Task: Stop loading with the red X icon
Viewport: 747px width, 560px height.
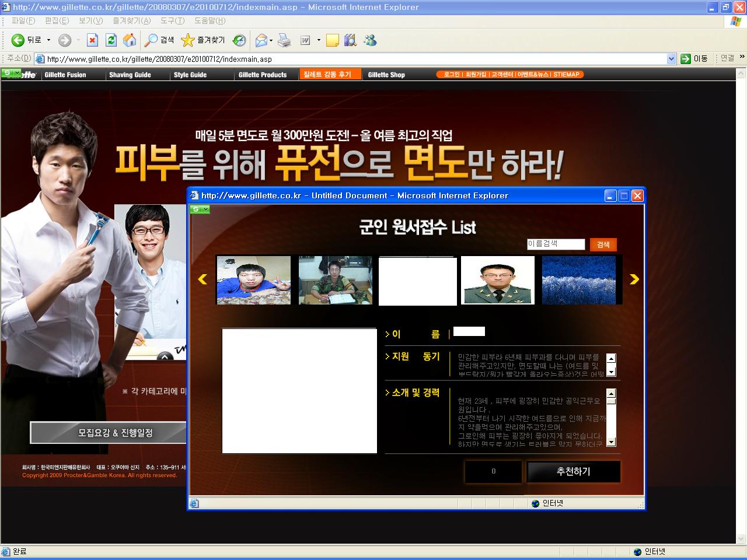Action: click(92, 40)
